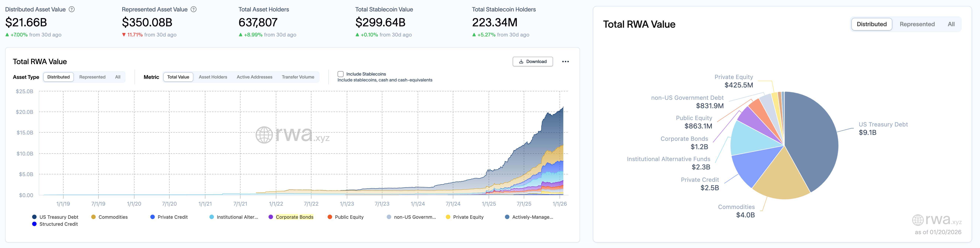This screenshot has width=980, height=248.
Task: Select All under Asset Type
Action: (x=117, y=77)
